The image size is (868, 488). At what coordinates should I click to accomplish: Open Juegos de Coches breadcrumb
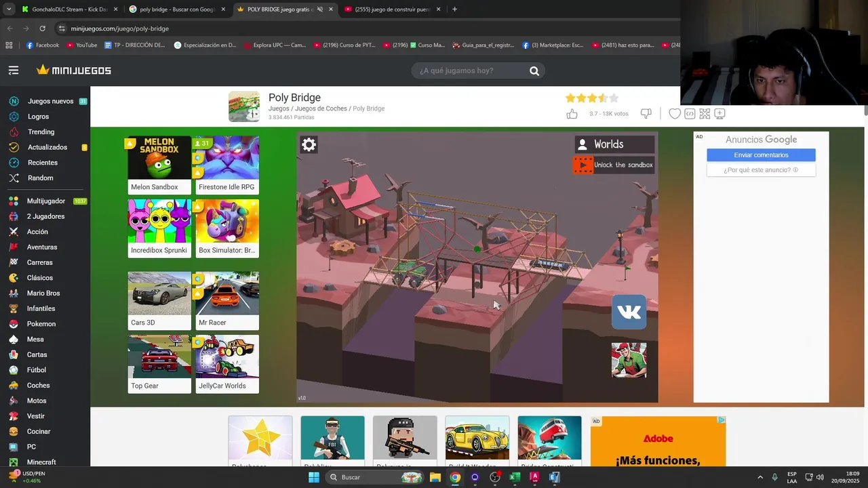click(x=321, y=108)
